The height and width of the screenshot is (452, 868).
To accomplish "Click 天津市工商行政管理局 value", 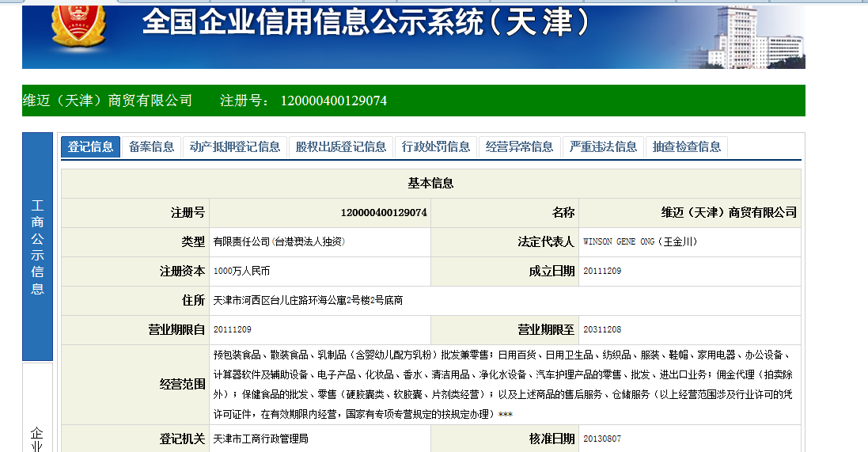I will (x=261, y=439).
